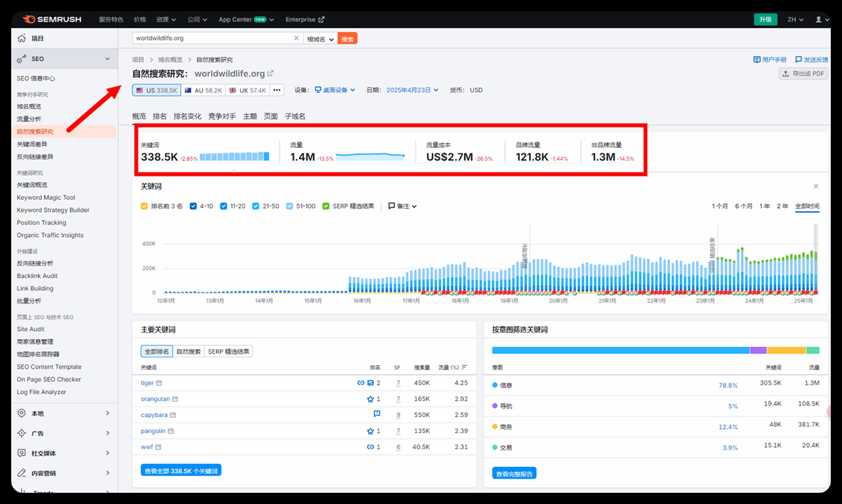Open more databases ellipsis button
The width and height of the screenshot is (842, 504).
tap(277, 90)
